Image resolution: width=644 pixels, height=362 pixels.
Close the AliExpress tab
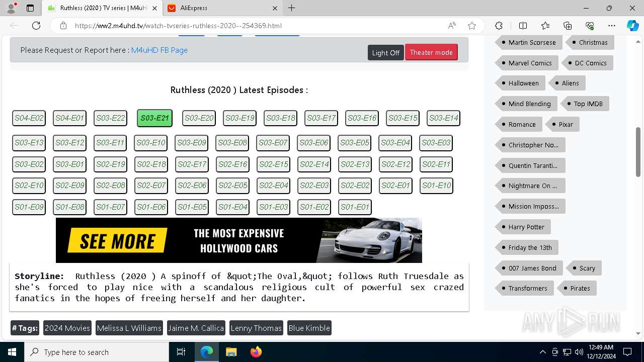(x=275, y=8)
